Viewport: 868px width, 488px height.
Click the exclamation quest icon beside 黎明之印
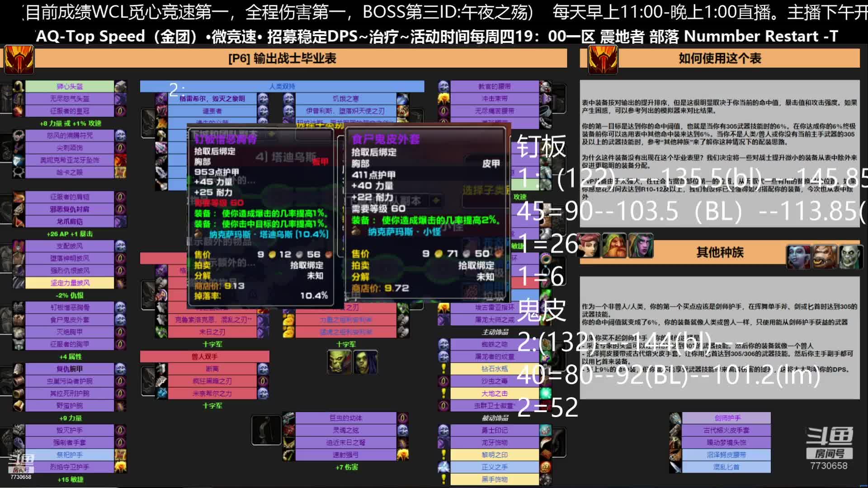pyautogui.click(x=444, y=455)
